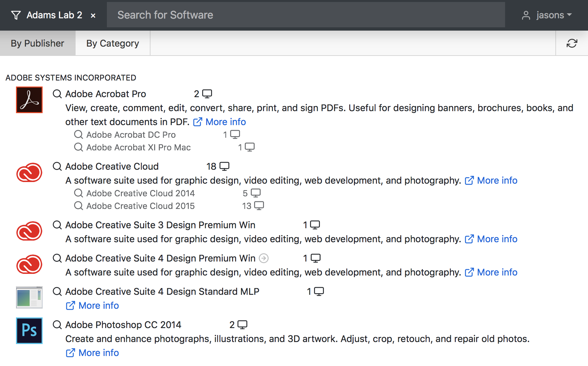Open More info link for Acrobat Pro
The height and width of the screenshot is (366, 588).
(220, 122)
